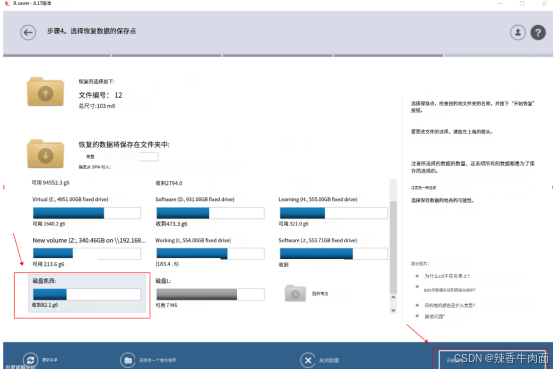This screenshot has height=370, width=553.
Task: Click the '关闭助理' label in bottom bar
Action: pos(329,360)
